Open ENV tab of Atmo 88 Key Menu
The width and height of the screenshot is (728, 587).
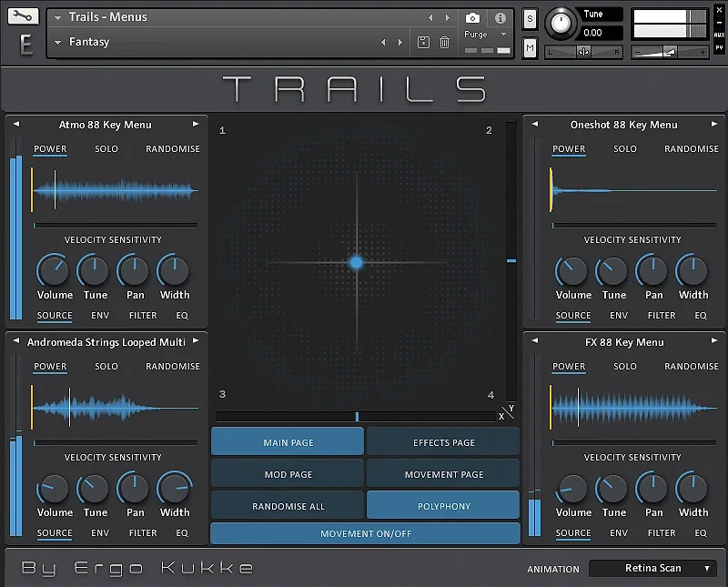point(100,315)
